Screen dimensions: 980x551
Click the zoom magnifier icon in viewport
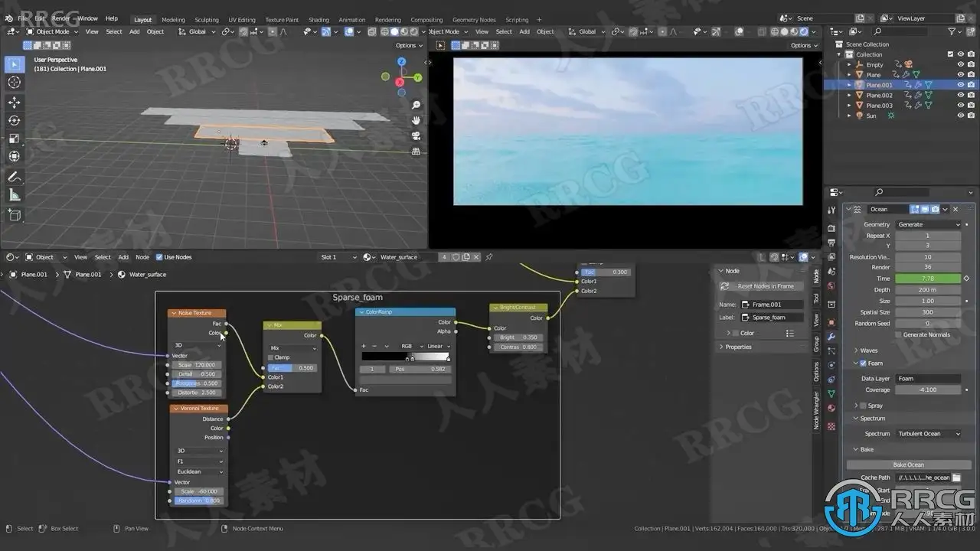pyautogui.click(x=416, y=105)
